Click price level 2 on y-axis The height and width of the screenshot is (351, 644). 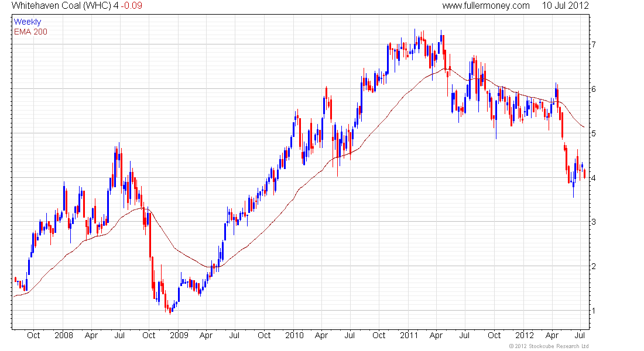[594, 266]
